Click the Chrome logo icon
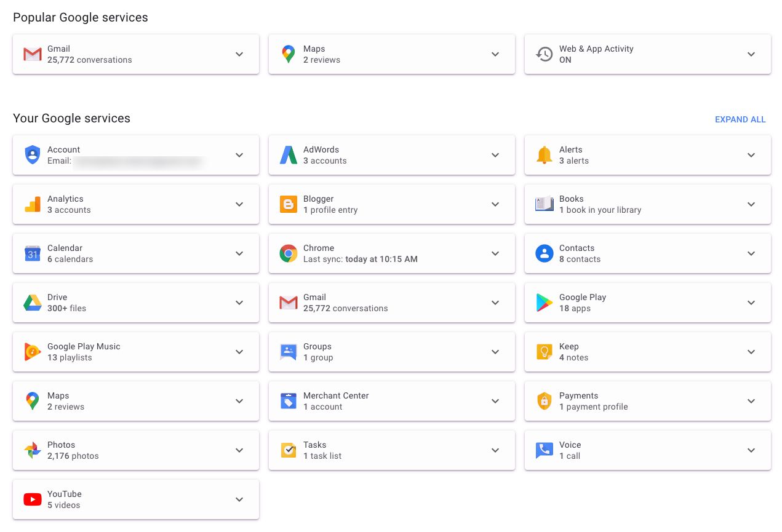This screenshot has width=782, height=532. pyautogui.click(x=289, y=253)
